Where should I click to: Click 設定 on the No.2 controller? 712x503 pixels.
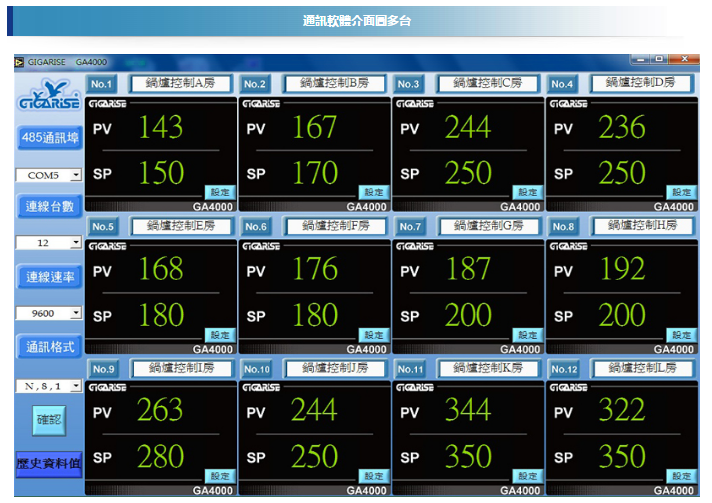click(x=374, y=192)
